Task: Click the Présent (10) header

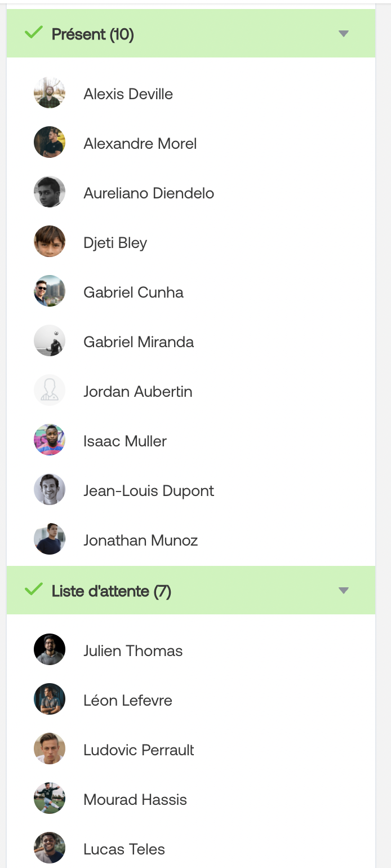Action: point(190,34)
